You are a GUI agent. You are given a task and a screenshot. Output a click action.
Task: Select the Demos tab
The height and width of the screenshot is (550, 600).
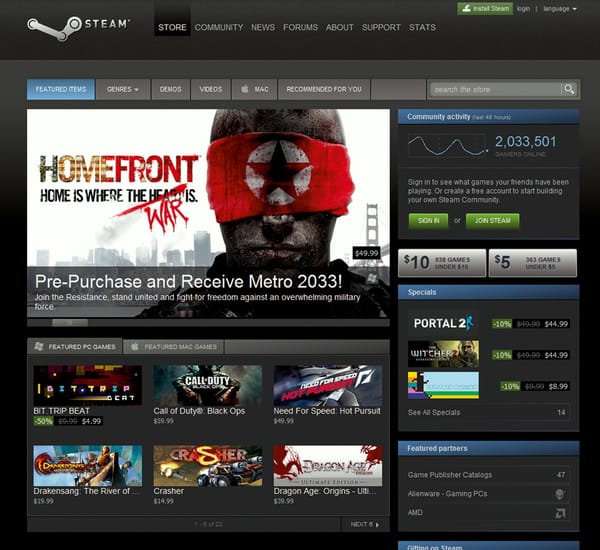click(171, 89)
